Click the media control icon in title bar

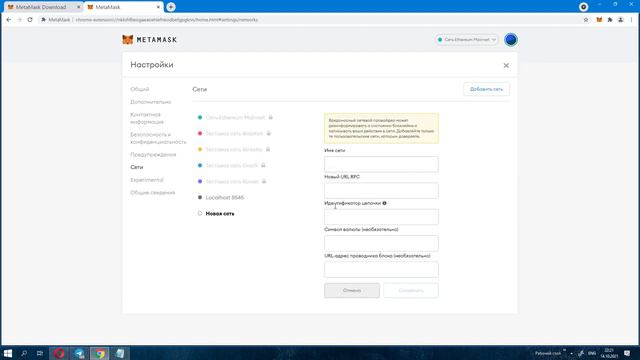pyautogui.click(x=584, y=7)
